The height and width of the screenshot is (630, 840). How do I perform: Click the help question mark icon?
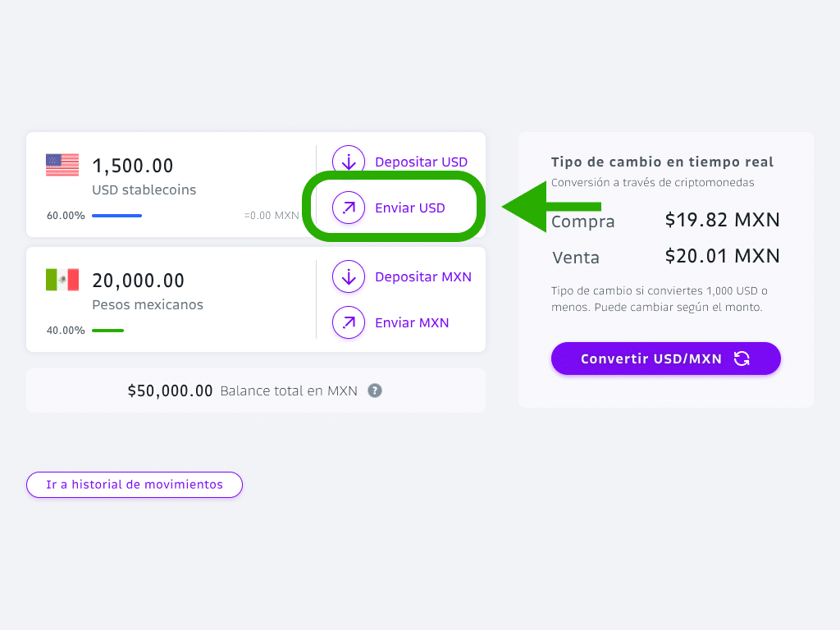click(x=375, y=390)
